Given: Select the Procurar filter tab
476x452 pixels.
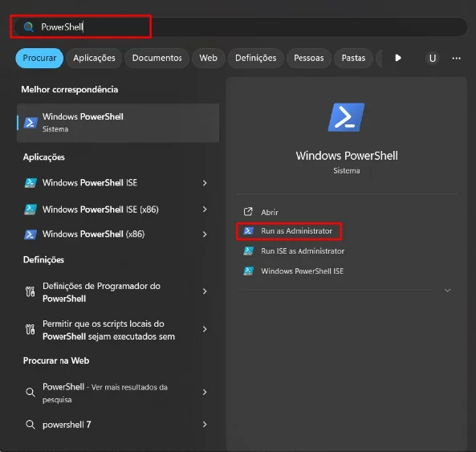Looking at the screenshot, I should click(39, 58).
